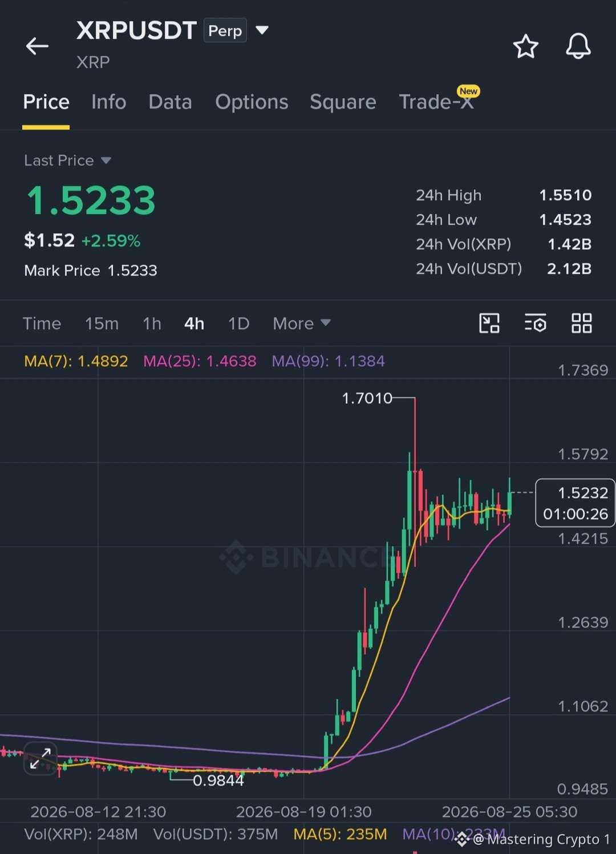Select the 1h chart interval
Screen dimensions: 616x854
click(x=152, y=323)
